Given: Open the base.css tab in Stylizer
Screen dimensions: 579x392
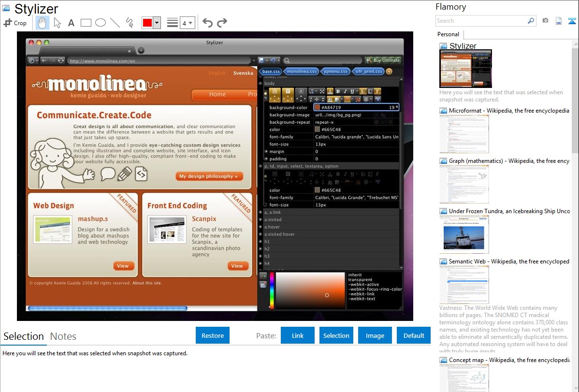Looking at the screenshot, I should (271, 72).
